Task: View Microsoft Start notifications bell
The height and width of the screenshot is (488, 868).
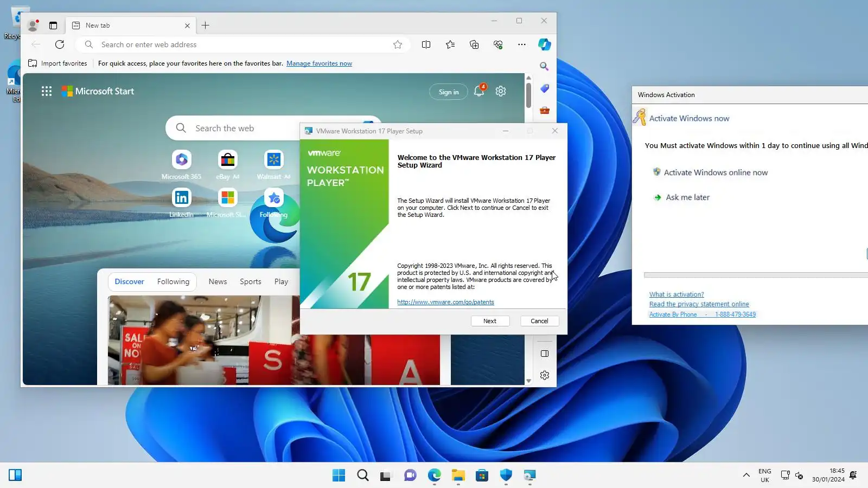Action: (479, 91)
